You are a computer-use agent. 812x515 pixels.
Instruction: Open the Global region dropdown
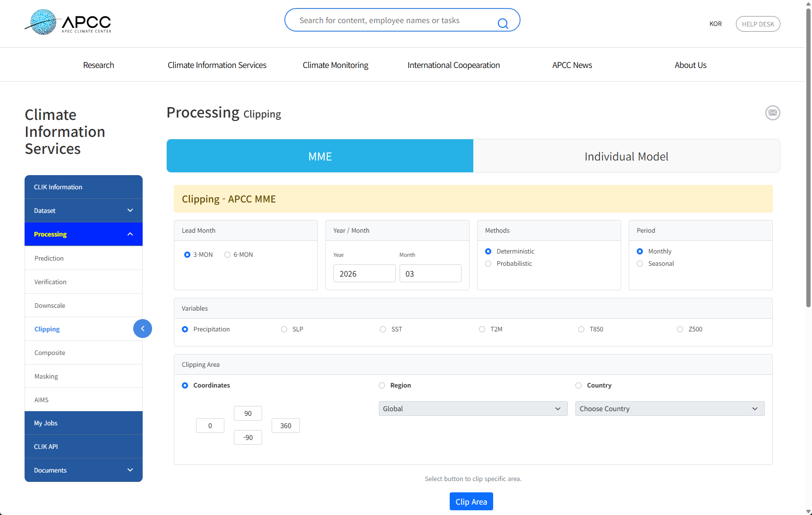click(x=473, y=409)
